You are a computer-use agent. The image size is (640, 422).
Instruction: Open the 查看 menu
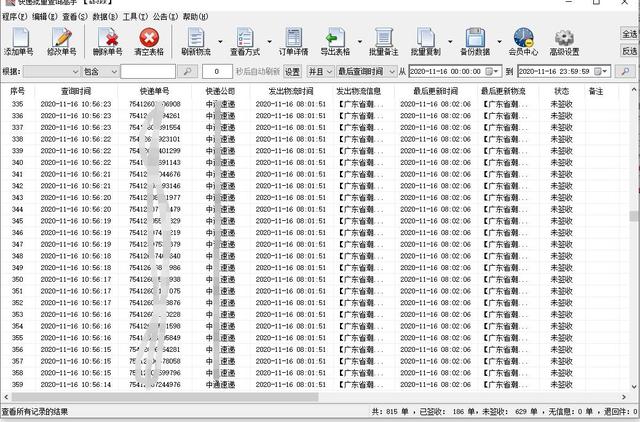pyautogui.click(x=75, y=17)
